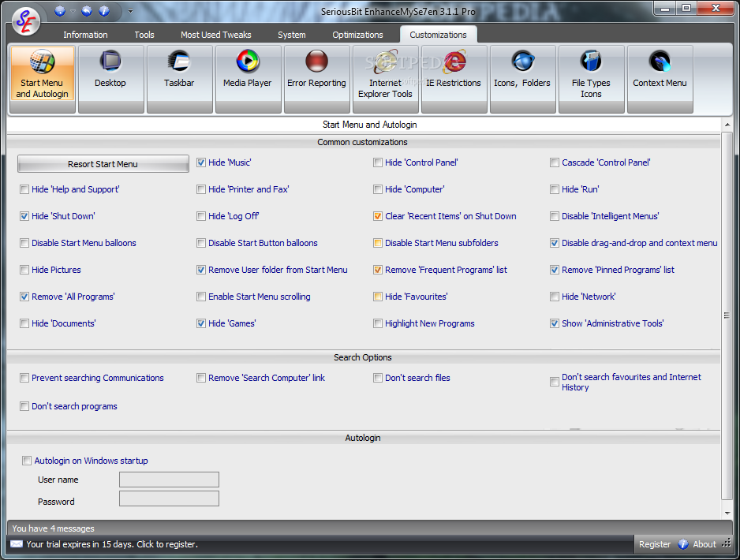Check Hide 'Control Panel'
740x560 pixels.
coord(378,162)
